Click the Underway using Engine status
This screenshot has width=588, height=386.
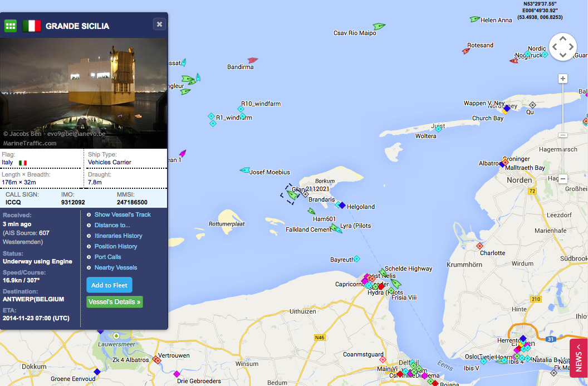[37, 261]
